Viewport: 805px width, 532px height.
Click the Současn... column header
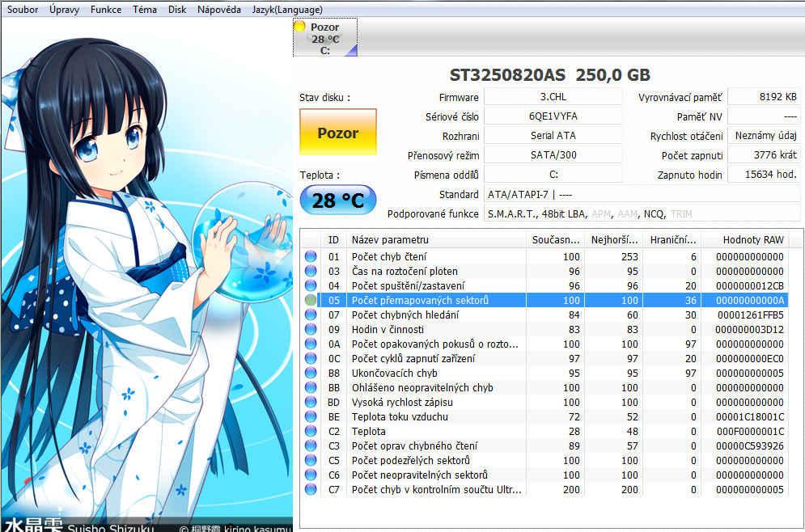(556, 239)
